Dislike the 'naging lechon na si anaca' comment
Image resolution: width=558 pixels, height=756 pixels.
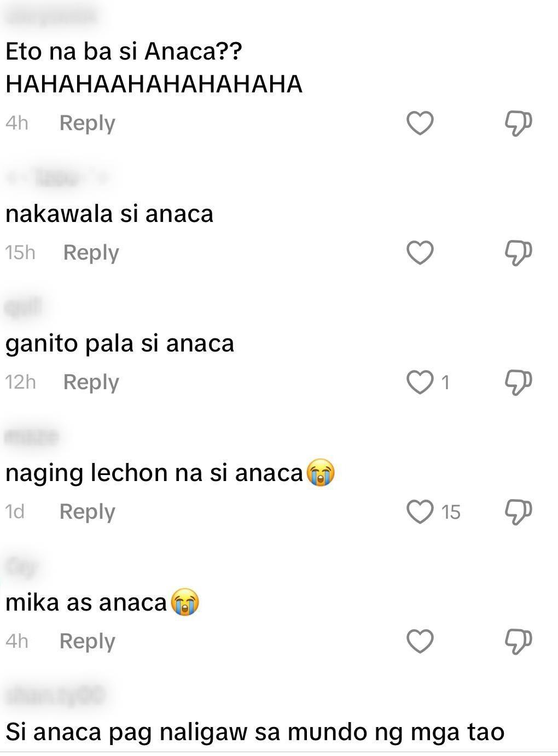[x=518, y=512]
